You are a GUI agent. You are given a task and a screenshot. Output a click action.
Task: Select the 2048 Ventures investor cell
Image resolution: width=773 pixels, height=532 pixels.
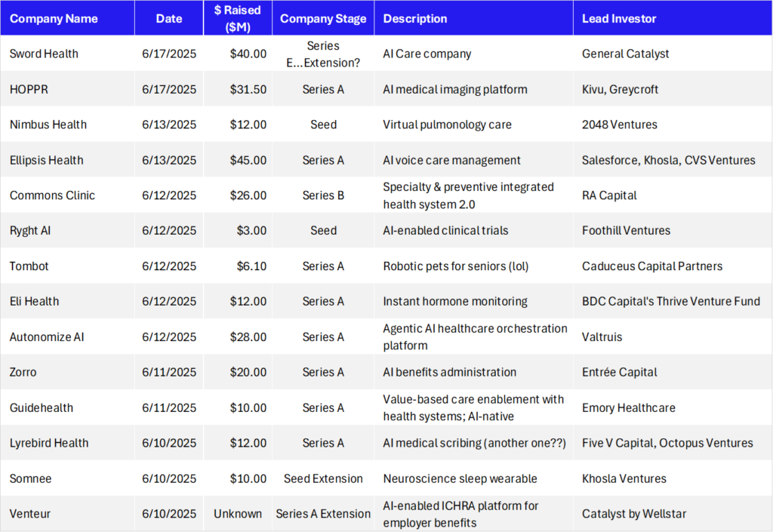(x=673, y=125)
